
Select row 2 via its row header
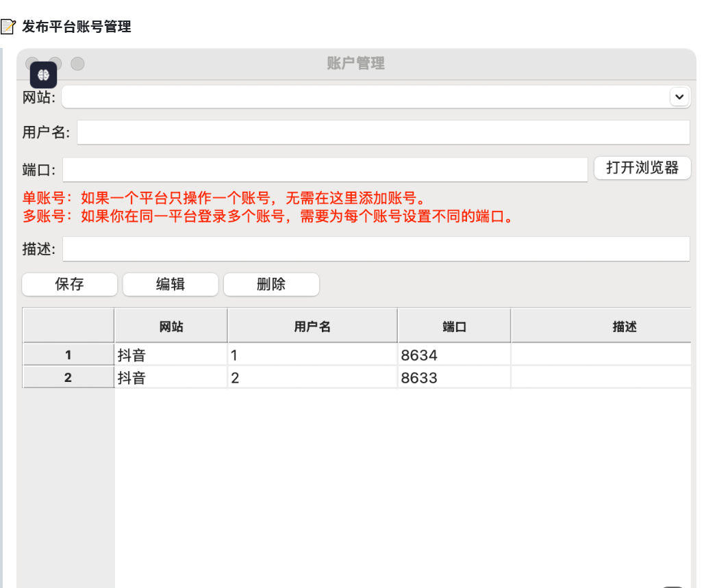click(x=68, y=377)
